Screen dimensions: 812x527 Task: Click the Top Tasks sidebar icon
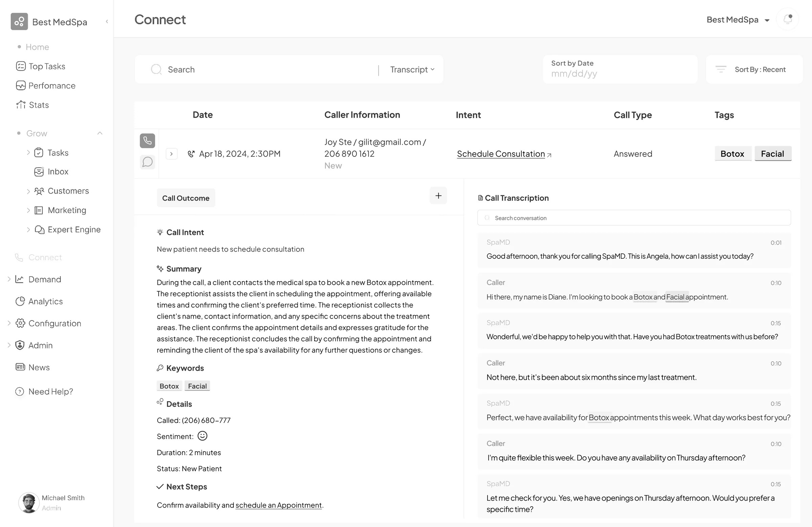tap(21, 66)
